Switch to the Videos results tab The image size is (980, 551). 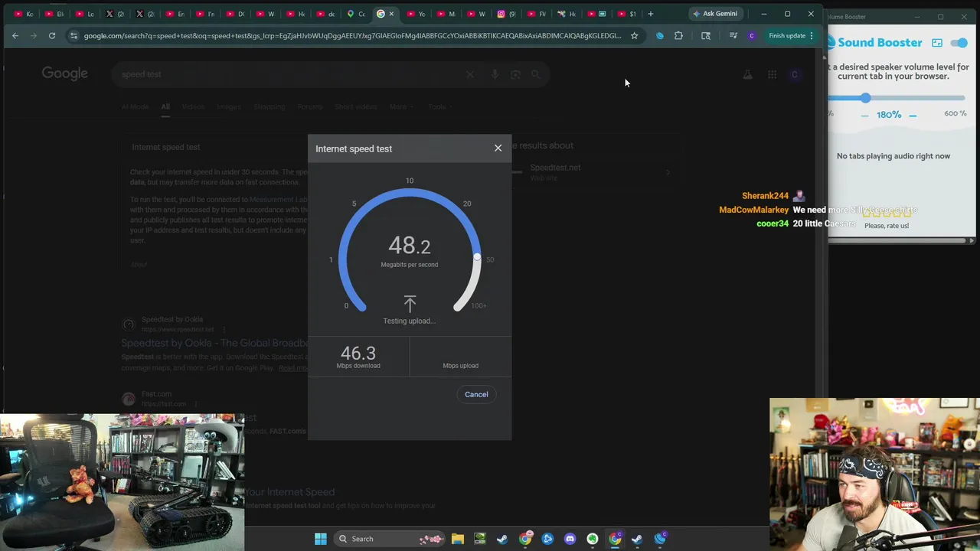point(193,106)
